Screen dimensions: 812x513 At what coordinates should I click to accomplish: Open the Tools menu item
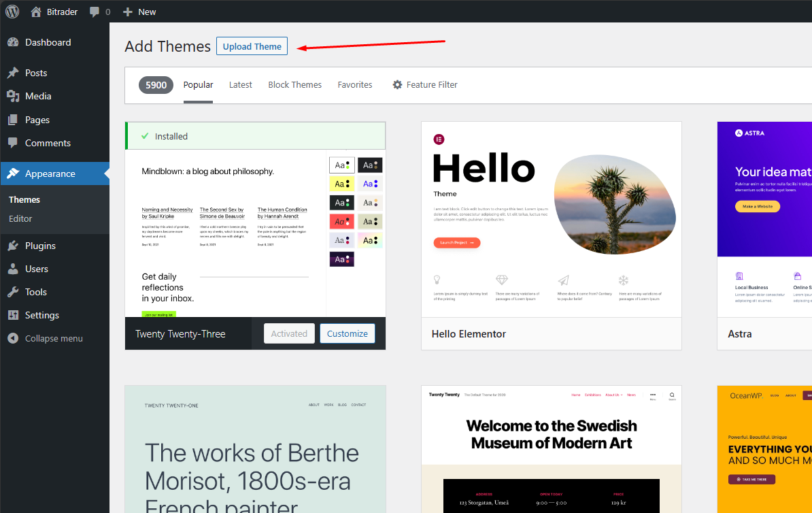(x=35, y=292)
